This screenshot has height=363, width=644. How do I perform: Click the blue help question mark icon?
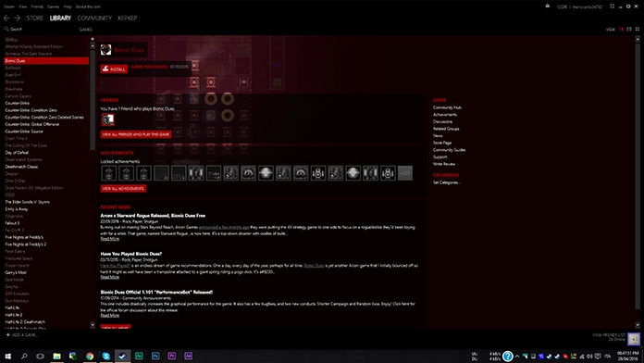(x=508, y=356)
